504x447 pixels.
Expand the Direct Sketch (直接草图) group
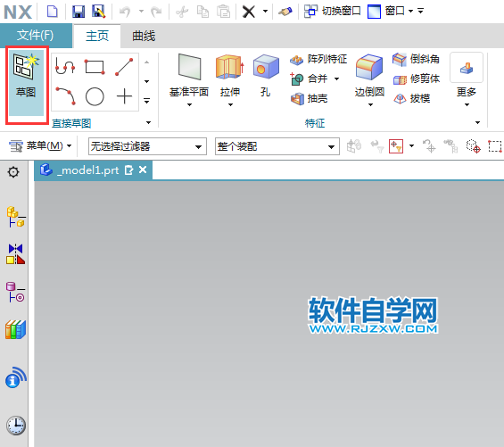148,122
